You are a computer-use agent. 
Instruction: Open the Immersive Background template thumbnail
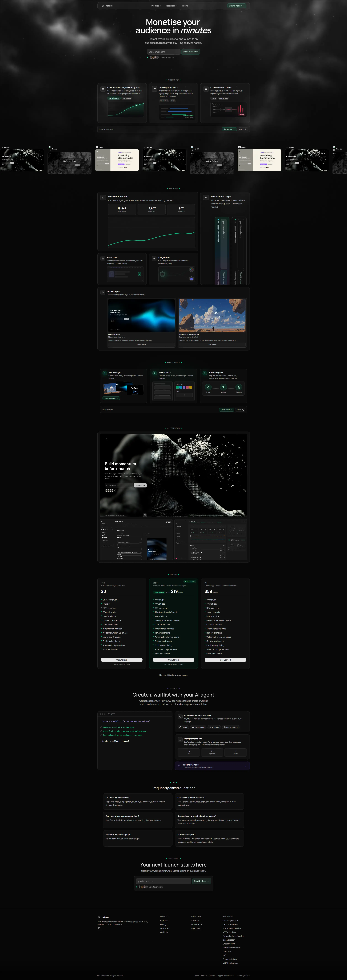click(212, 315)
